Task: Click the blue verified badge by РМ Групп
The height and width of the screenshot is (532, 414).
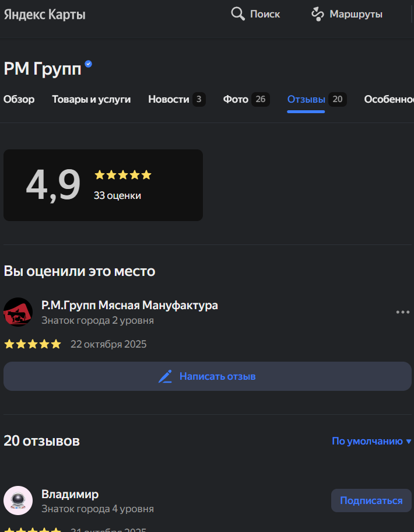Action: coord(89,64)
